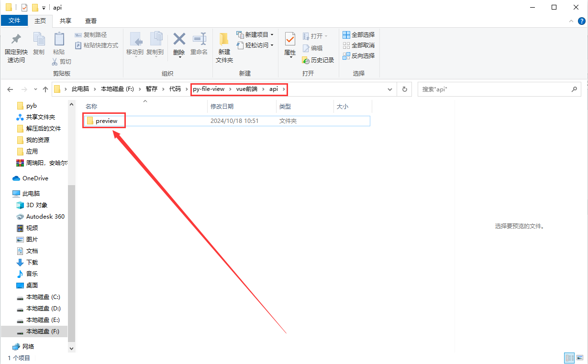Click the New folder (新建文件夹) icon

(224, 39)
